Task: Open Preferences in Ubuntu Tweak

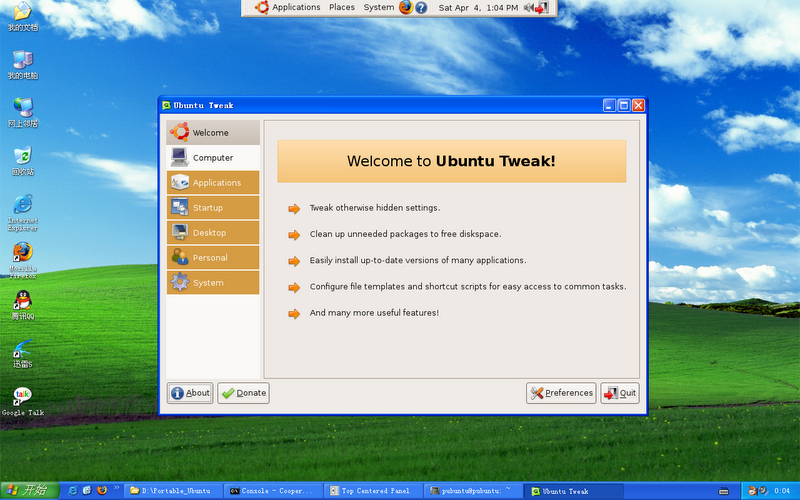Action: tap(561, 393)
